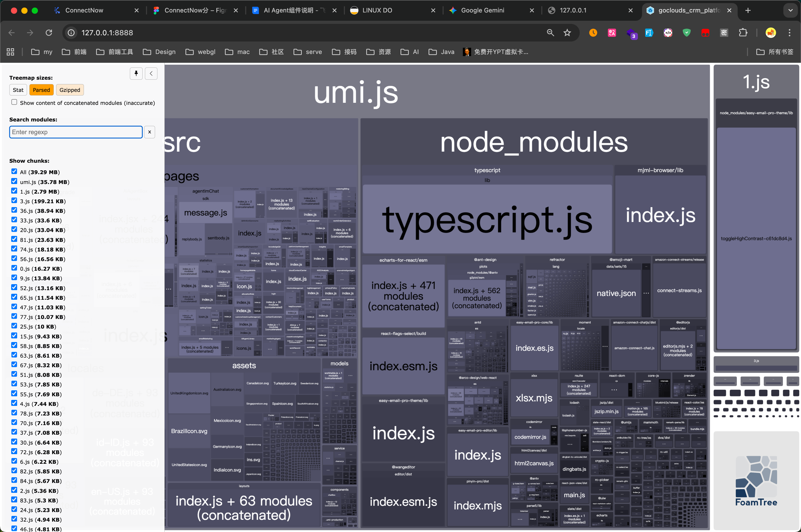Select the Stat treemap size

pos(18,90)
